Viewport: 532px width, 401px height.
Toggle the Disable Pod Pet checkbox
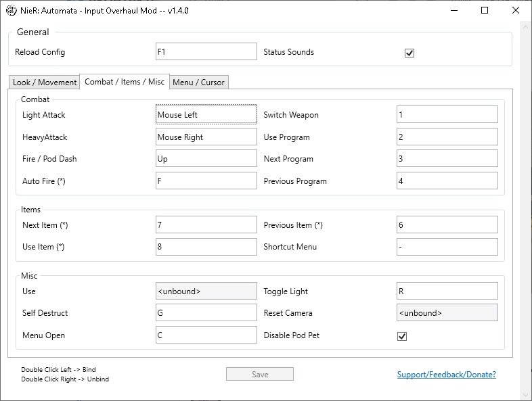click(x=402, y=336)
